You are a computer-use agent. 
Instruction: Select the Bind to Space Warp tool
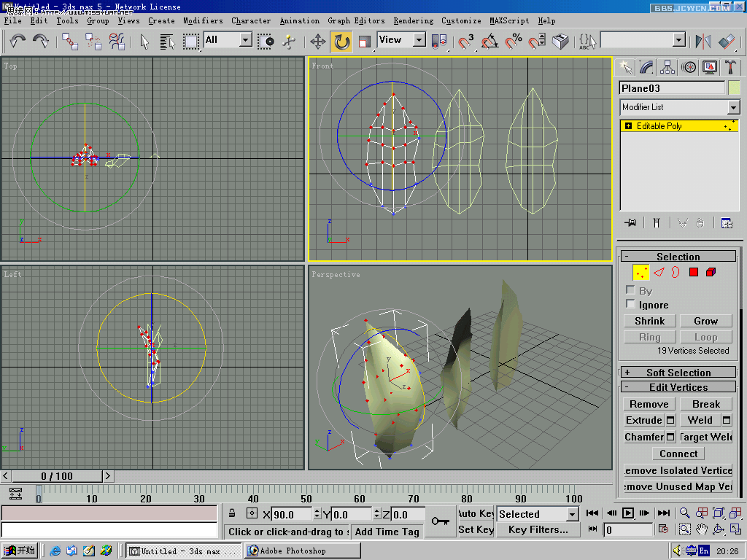tap(117, 42)
